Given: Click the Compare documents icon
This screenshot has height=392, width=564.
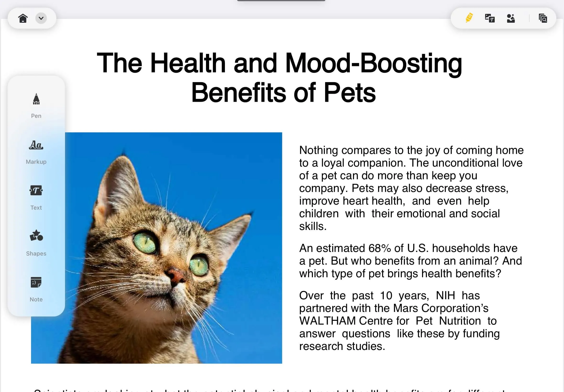Looking at the screenshot, I should click(x=542, y=18).
